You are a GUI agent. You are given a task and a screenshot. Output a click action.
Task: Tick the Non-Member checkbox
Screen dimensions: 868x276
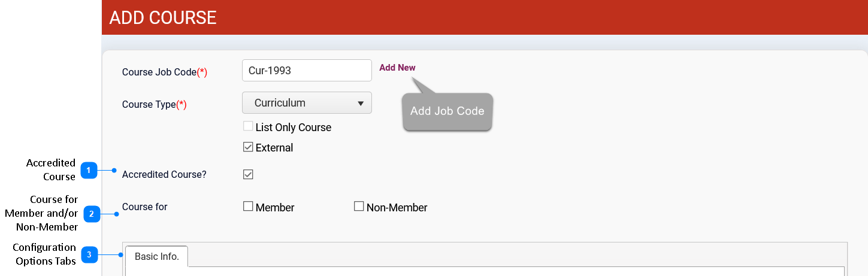[359, 207]
